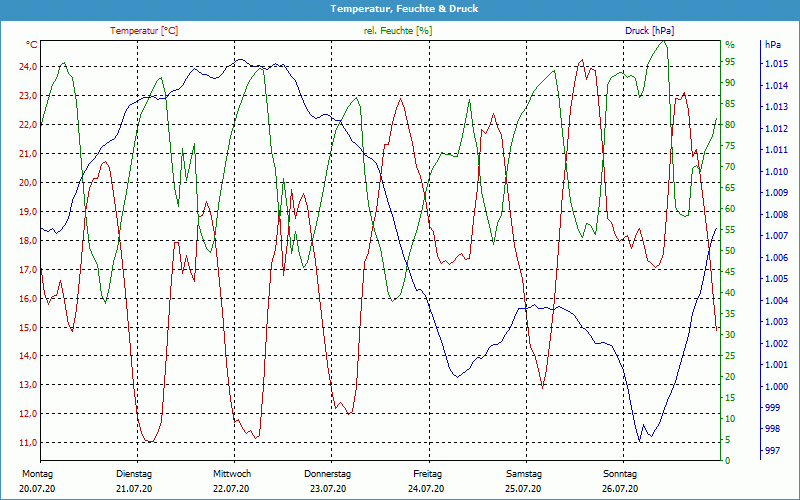
Task: Click the date '22.07.20'
Action: coord(231,489)
